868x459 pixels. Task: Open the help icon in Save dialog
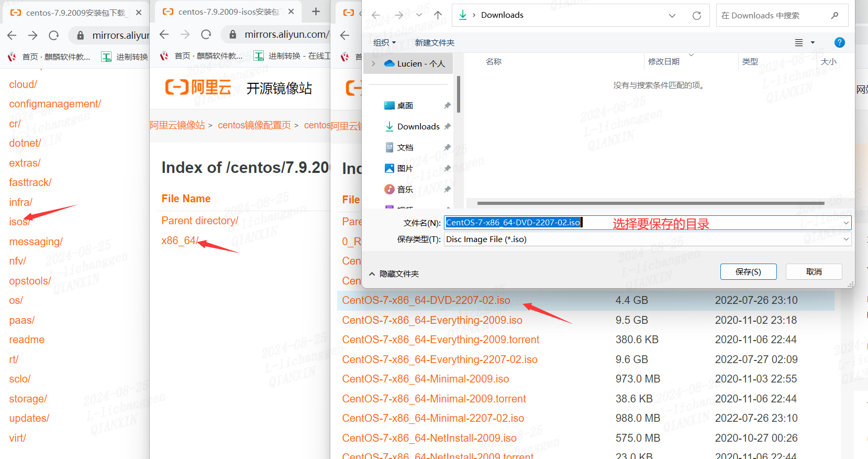tap(839, 42)
